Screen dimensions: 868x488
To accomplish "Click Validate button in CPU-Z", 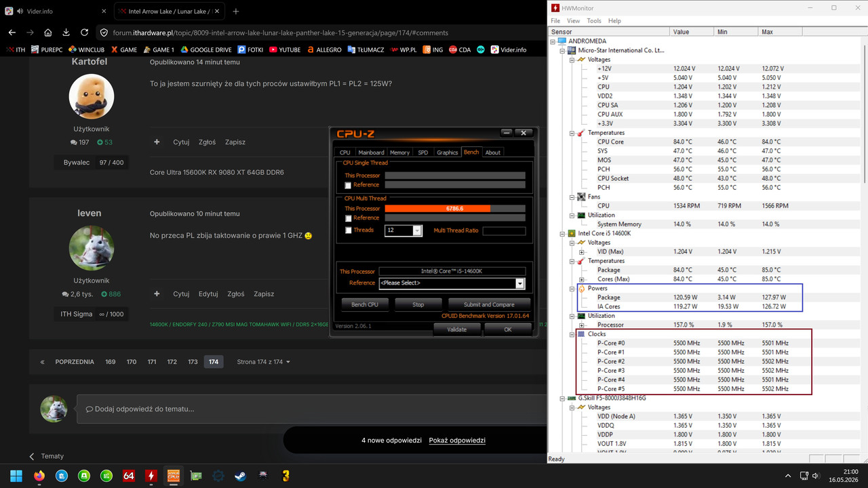I will pyautogui.click(x=457, y=329).
